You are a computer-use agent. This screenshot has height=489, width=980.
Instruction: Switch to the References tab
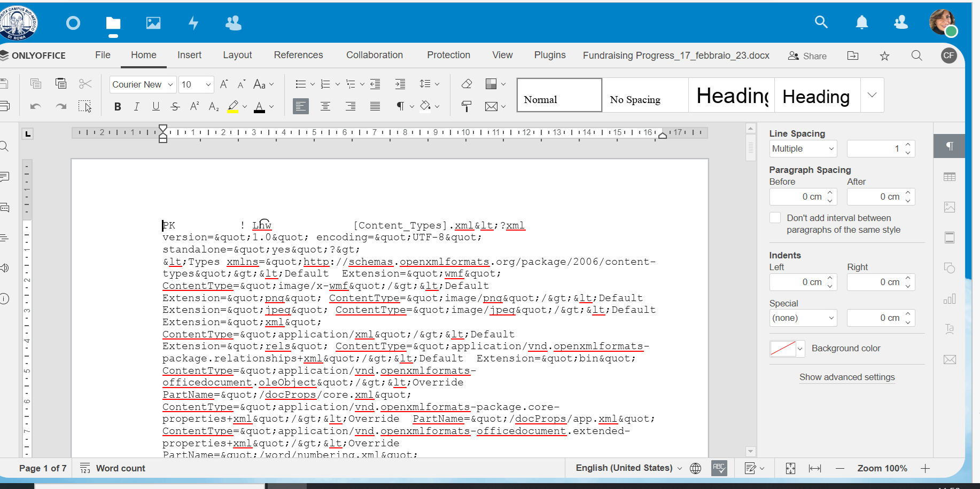[x=298, y=55]
